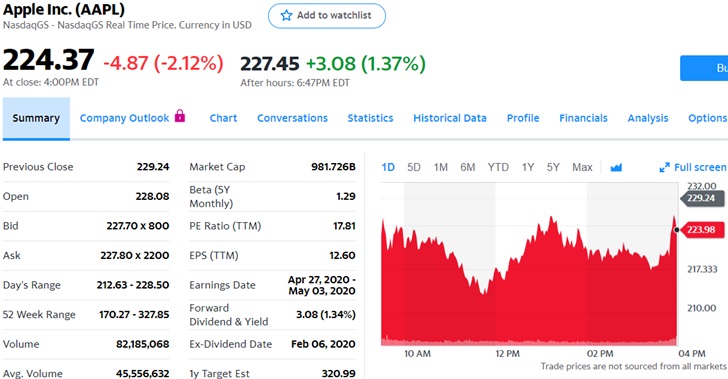Image resolution: width=728 pixels, height=379 pixels.
Task: Show the YTD chart range
Action: click(x=498, y=167)
